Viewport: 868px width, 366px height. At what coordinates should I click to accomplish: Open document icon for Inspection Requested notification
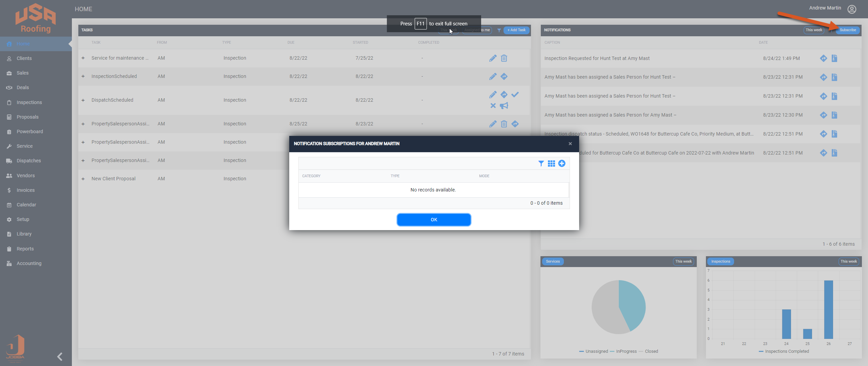[x=834, y=58]
